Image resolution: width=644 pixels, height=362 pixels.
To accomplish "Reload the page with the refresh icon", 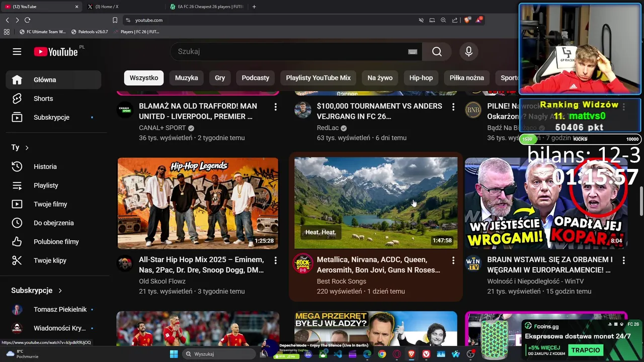I will tap(27, 20).
